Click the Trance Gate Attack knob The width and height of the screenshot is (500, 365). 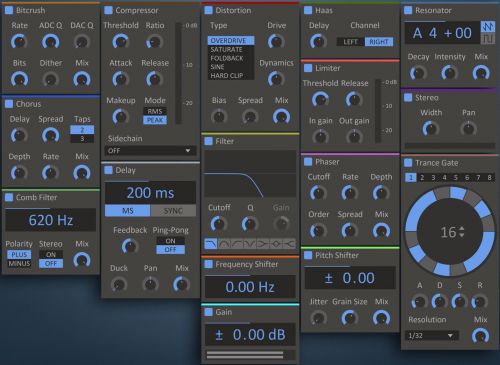coord(419,302)
